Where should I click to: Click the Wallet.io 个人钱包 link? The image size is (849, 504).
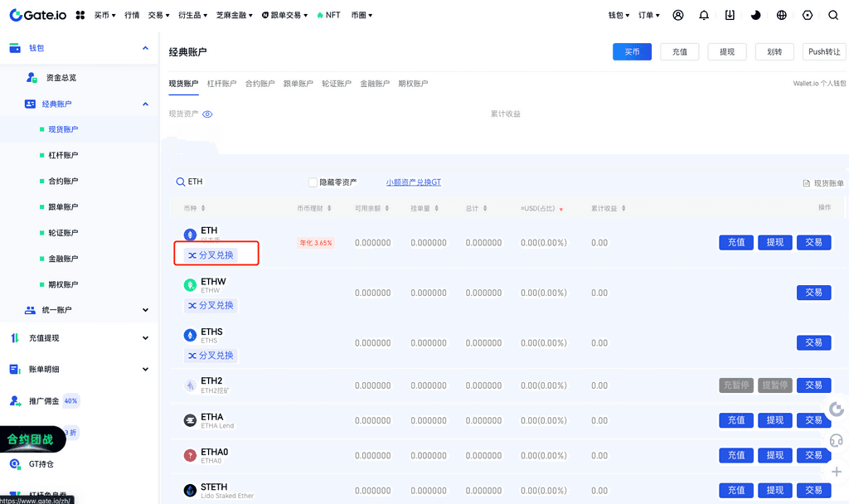coord(819,84)
